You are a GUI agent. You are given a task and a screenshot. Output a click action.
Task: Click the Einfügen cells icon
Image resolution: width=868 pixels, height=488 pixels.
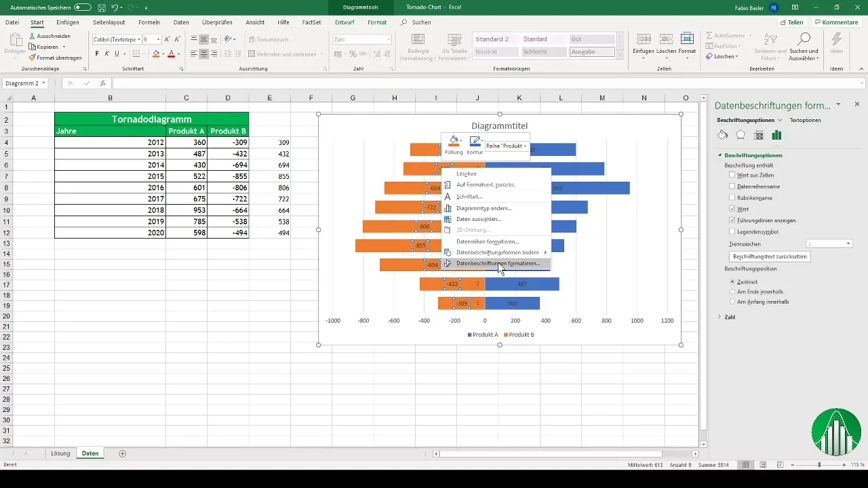click(x=644, y=39)
